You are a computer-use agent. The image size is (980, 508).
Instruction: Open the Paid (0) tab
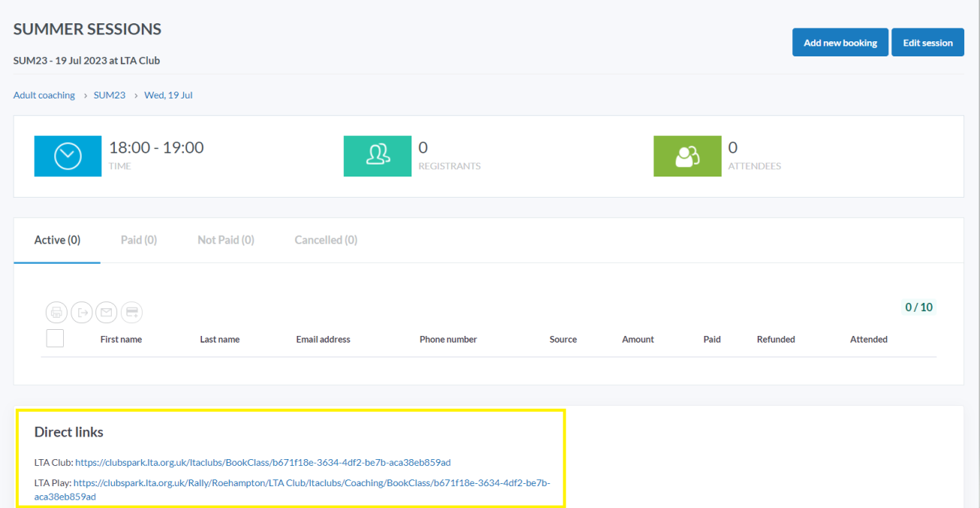(139, 240)
